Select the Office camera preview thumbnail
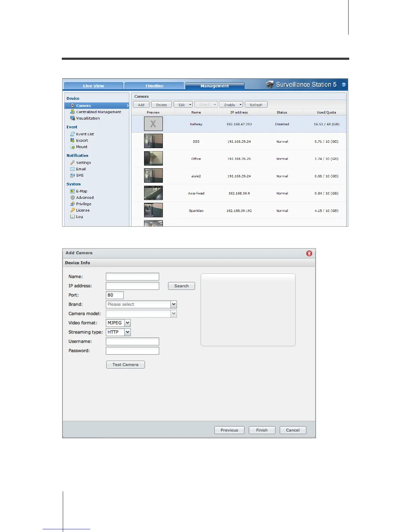 153,159
